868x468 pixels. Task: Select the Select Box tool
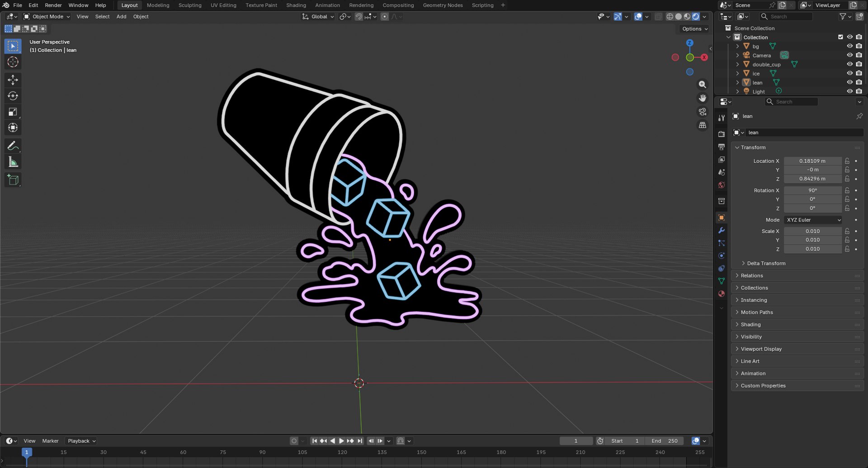[x=13, y=46]
